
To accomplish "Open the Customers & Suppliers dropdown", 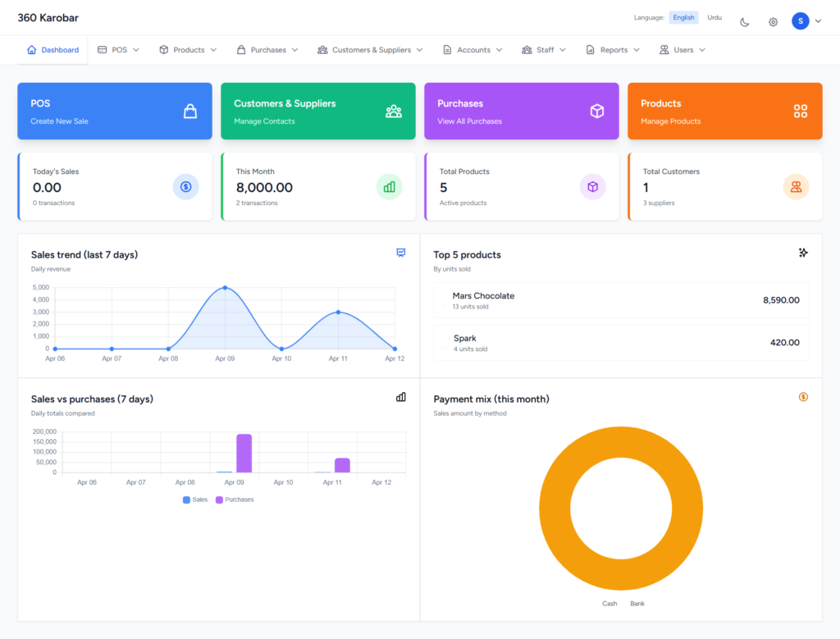I will [370, 50].
